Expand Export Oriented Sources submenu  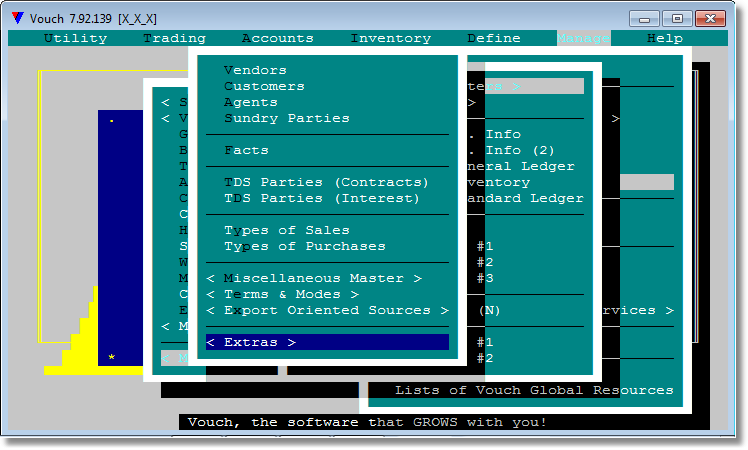click(327, 310)
